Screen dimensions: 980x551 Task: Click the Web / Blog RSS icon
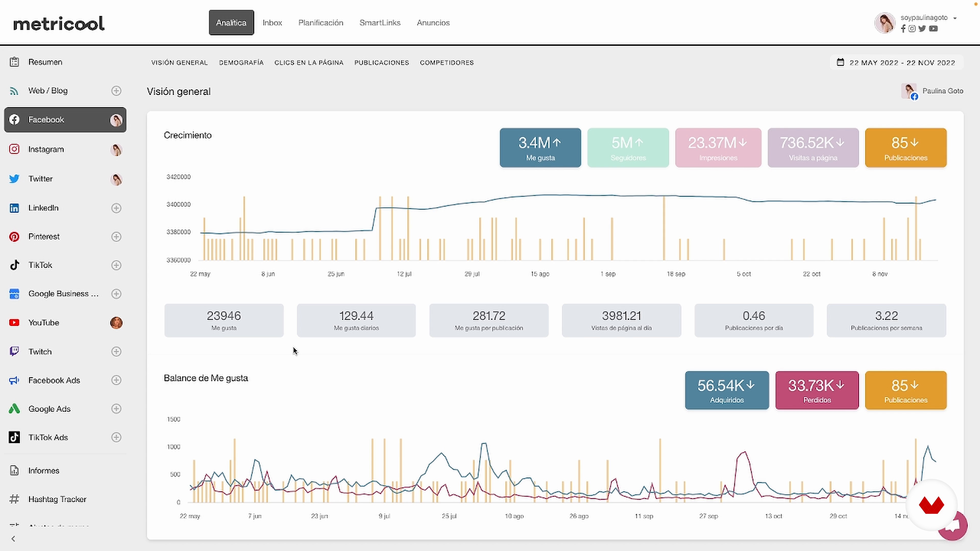point(14,91)
